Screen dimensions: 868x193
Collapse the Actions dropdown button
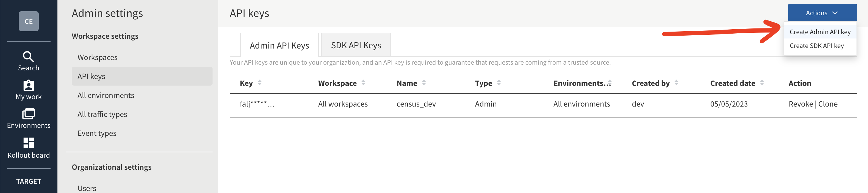pos(822,13)
